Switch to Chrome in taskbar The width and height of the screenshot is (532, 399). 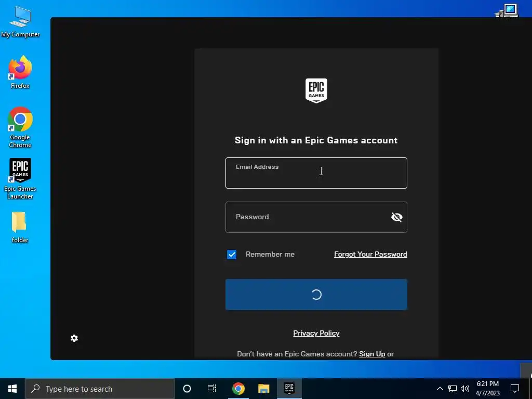[x=238, y=389]
